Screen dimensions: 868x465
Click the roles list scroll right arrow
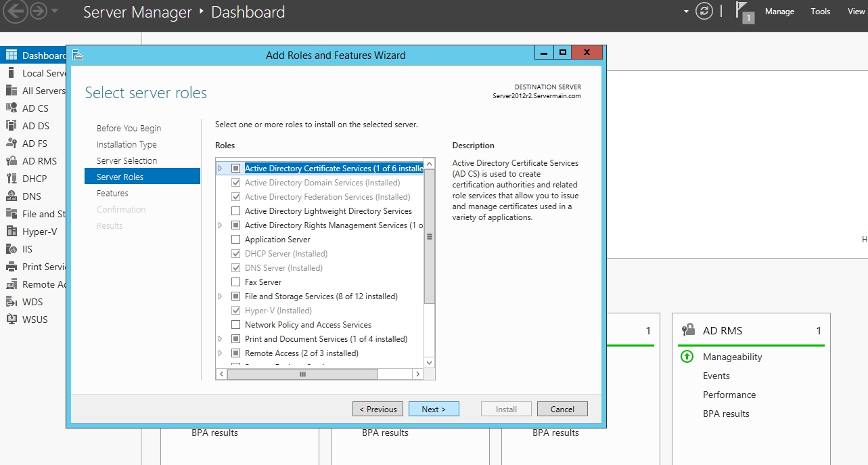pos(418,374)
